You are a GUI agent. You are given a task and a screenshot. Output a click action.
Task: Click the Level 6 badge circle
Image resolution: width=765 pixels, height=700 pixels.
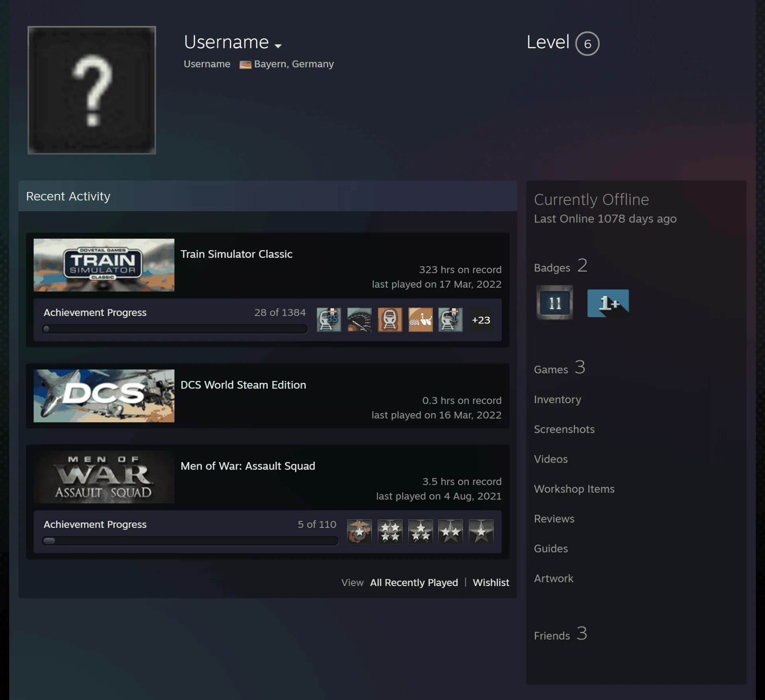coord(587,43)
